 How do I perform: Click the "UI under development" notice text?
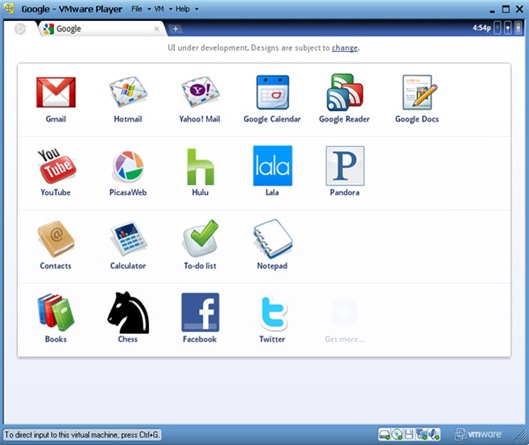[263, 48]
